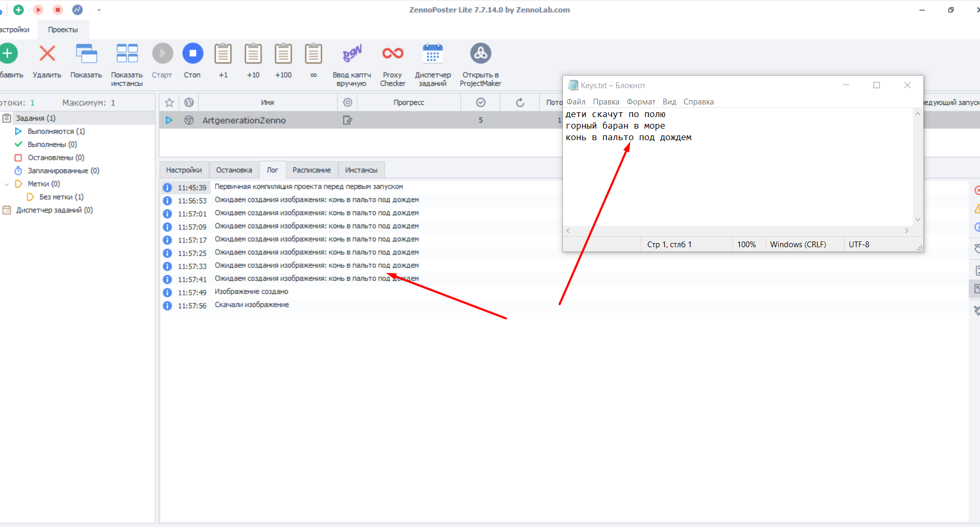Screen dimensions: 980x527
Task: Select Диспетчер заданий (0) in the tree
Action: coord(55,210)
